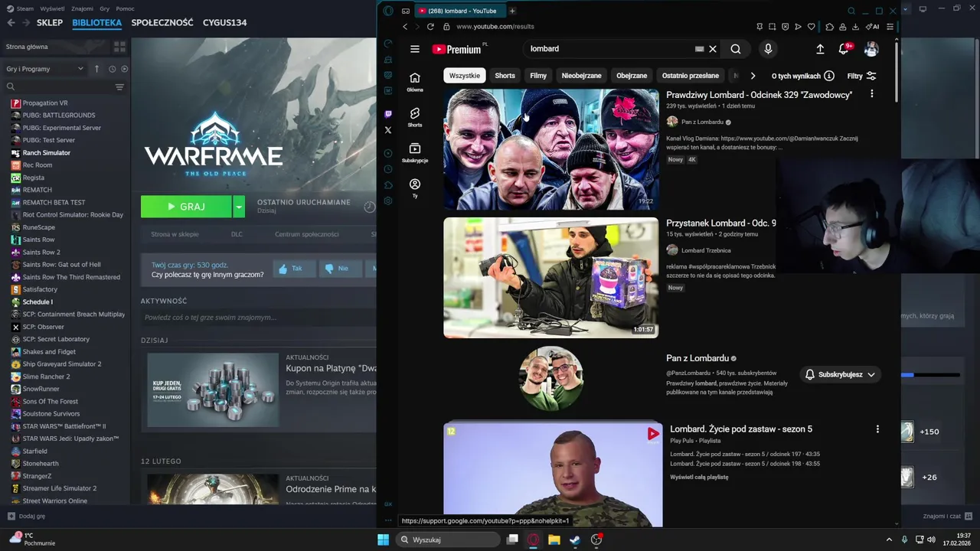Click 'Wyświetl całą playlistę' link
The width and height of the screenshot is (980, 551).
pos(699,477)
